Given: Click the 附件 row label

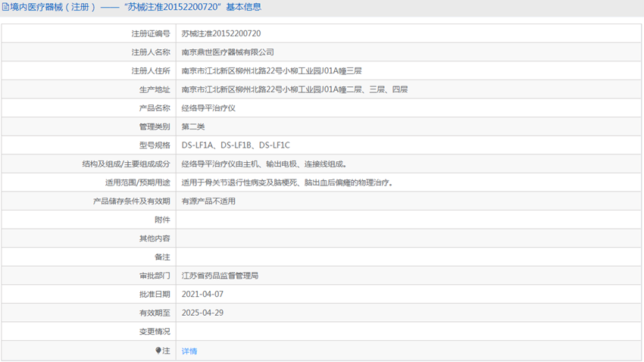Looking at the screenshot, I should 162,220.
